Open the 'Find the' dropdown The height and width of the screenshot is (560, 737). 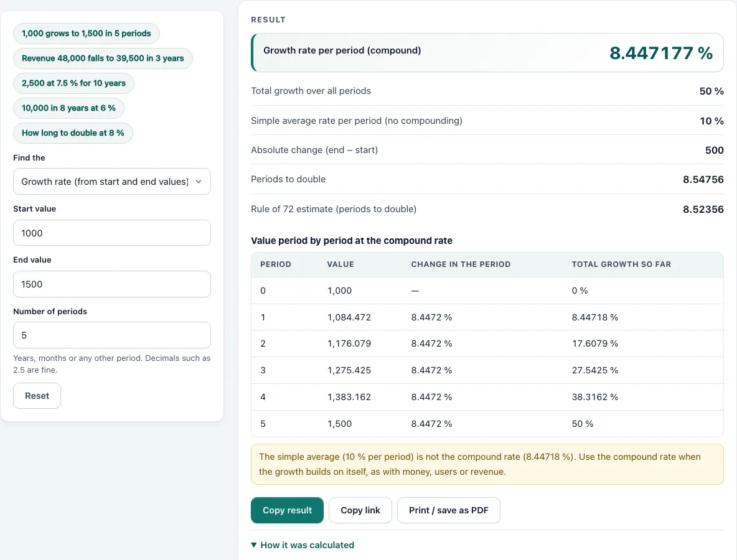tap(112, 181)
